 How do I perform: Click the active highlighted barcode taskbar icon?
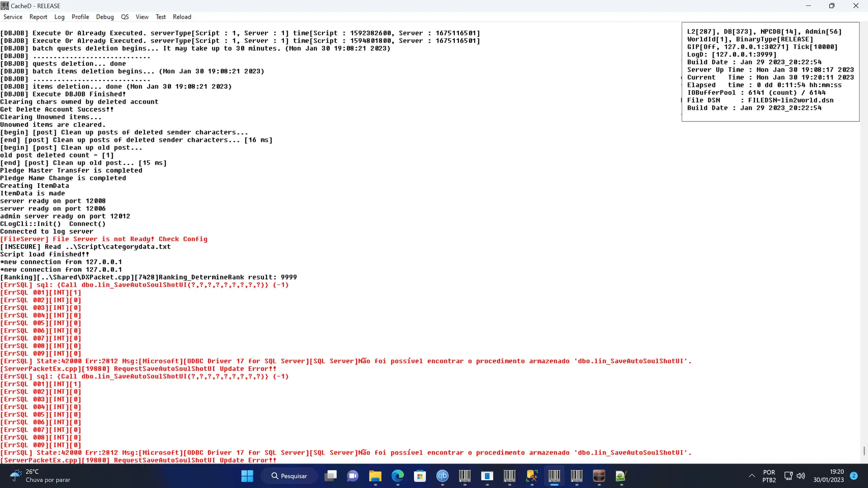pos(554,476)
